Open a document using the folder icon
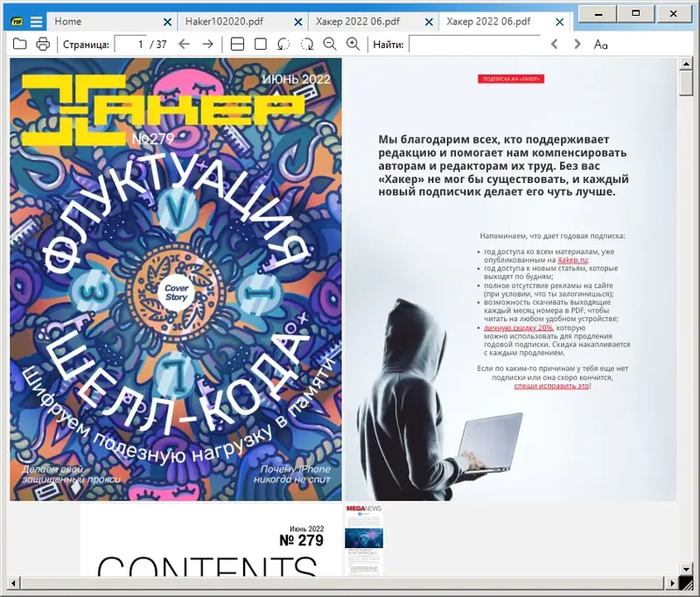The width and height of the screenshot is (700, 597). pos(20,42)
